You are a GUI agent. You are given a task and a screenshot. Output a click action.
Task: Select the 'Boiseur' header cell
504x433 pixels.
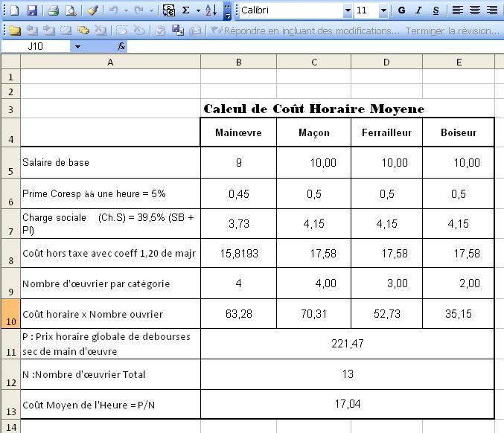click(459, 132)
